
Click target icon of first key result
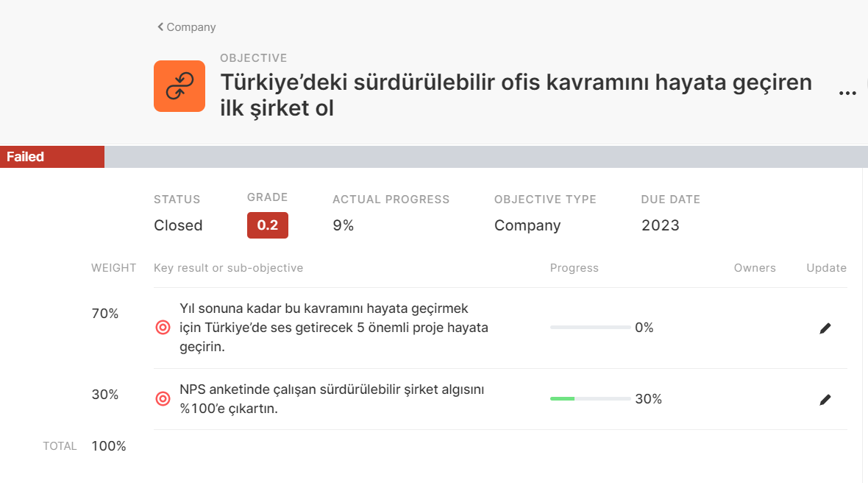pyautogui.click(x=163, y=328)
